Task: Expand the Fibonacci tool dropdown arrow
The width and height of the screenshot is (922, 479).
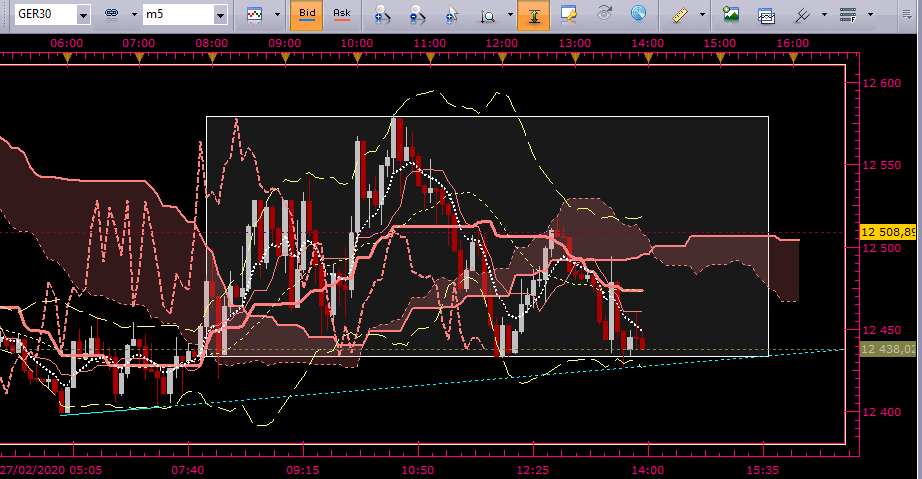Action: pyautogui.click(x=870, y=15)
